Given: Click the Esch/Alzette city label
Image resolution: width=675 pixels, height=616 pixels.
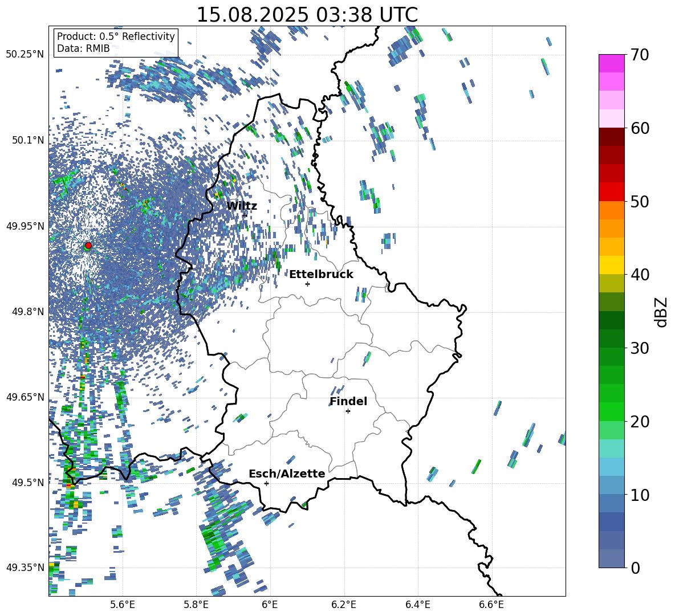Looking at the screenshot, I should [x=287, y=474].
